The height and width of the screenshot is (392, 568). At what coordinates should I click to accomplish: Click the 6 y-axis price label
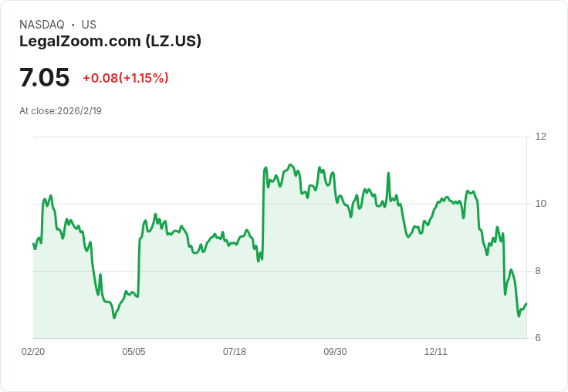click(538, 338)
